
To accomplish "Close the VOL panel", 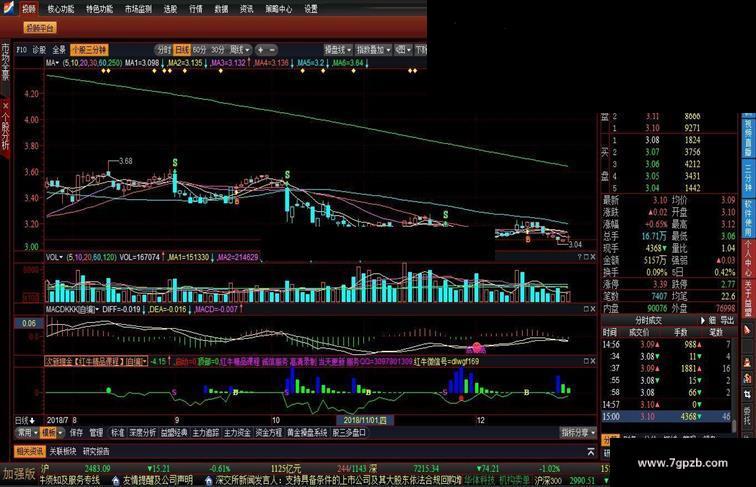I will (x=593, y=257).
